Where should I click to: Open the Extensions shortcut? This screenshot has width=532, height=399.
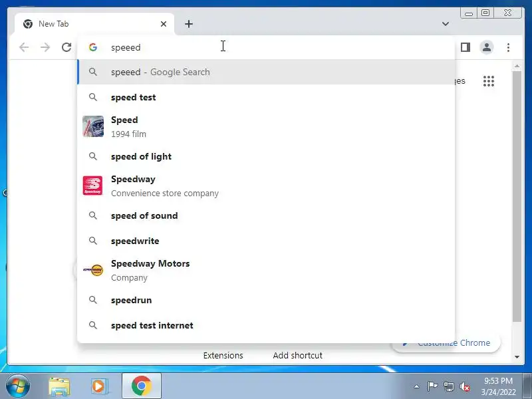click(223, 355)
